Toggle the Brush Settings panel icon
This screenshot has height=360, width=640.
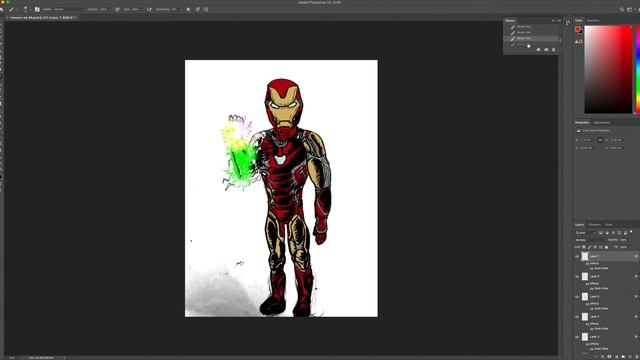(x=37, y=9)
